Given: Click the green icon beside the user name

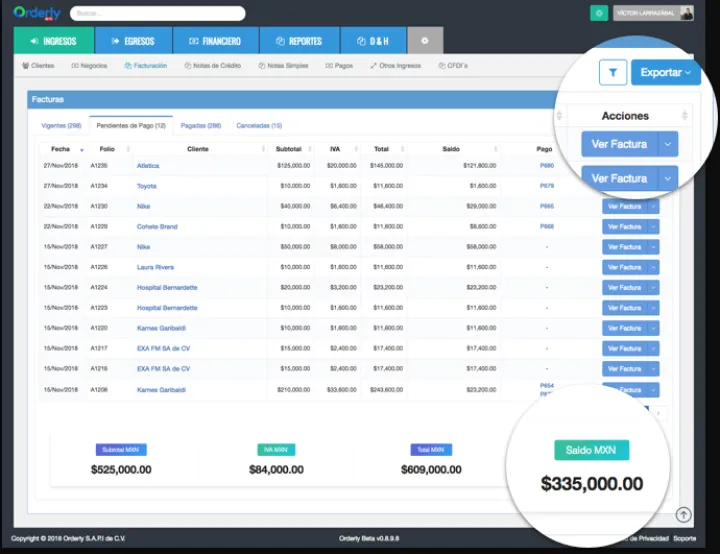Looking at the screenshot, I should point(599,13).
